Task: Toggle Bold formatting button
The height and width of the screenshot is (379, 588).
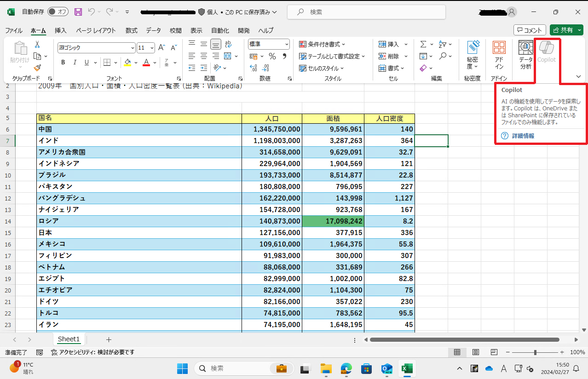Action: [63, 63]
